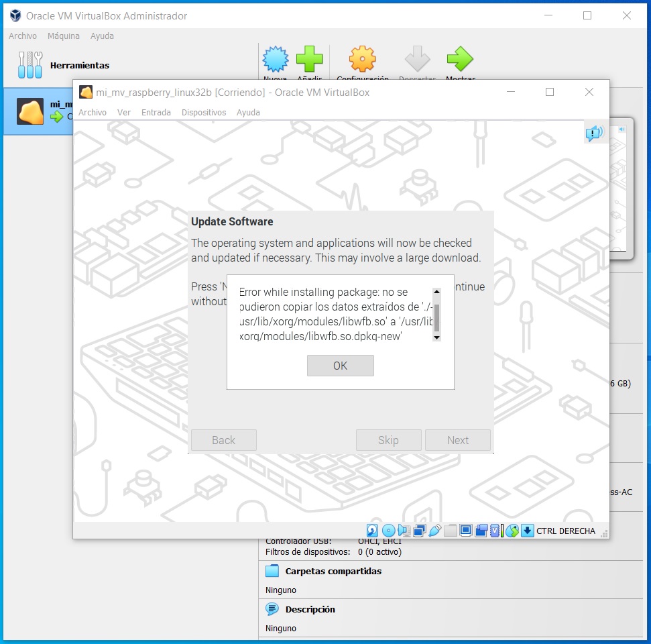The width and height of the screenshot is (651, 644).
Task: Click the mouse integration status icon
Action: [512, 531]
